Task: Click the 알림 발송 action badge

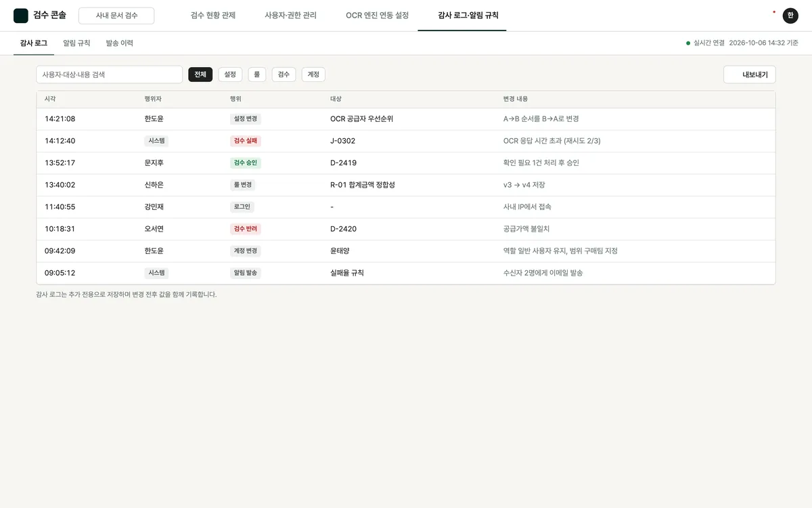Action: (x=246, y=273)
